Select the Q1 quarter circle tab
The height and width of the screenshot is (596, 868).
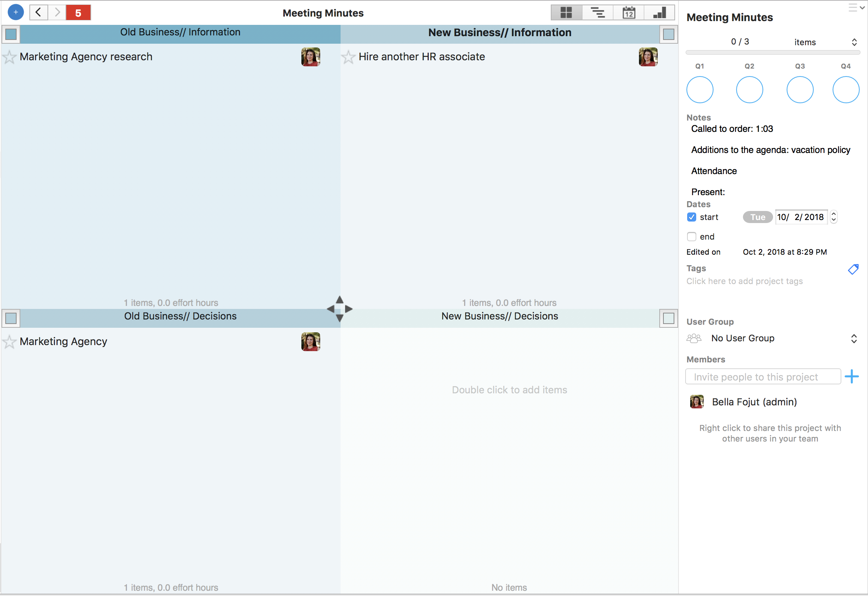[700, 89]
